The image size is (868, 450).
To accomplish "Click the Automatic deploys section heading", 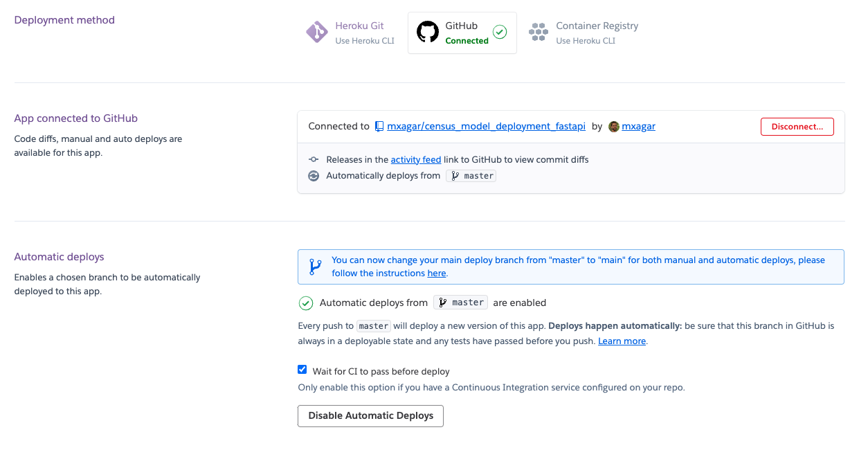I will point(59,257).
